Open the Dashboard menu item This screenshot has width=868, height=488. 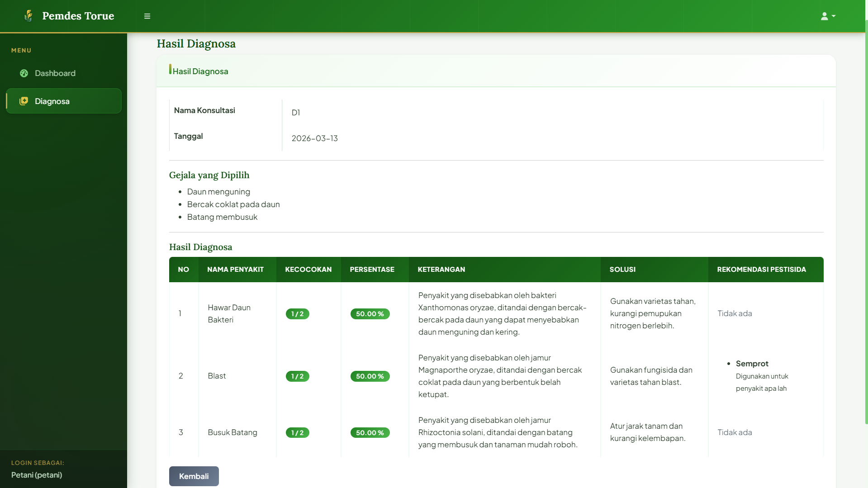pyautogui.click(x=55, y=73)
